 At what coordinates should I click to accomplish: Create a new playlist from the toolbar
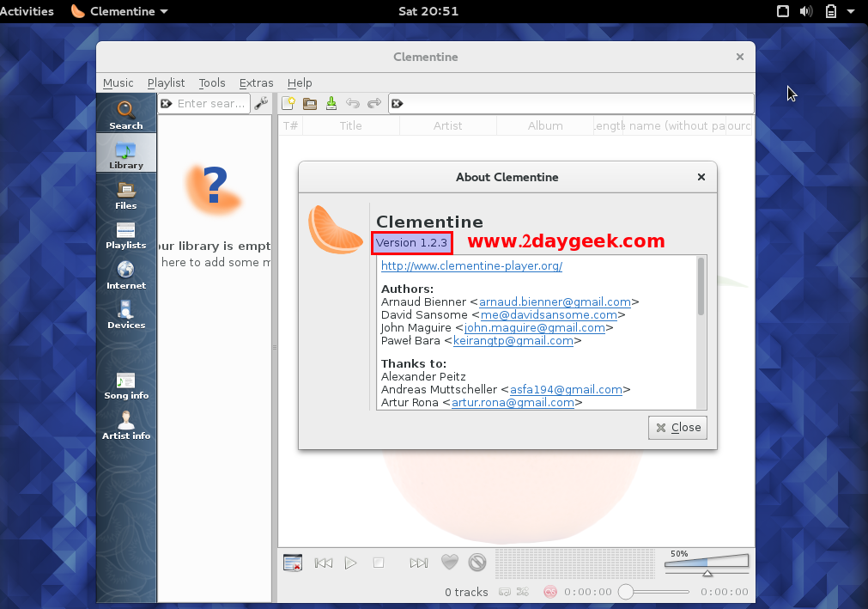pos(288,104)
